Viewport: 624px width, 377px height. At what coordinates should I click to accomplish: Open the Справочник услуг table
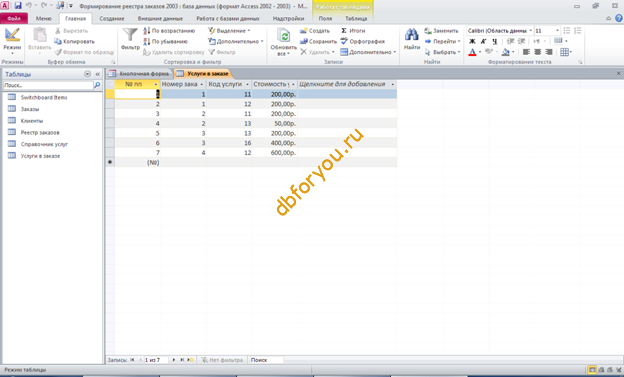click(x=44, y=144)
